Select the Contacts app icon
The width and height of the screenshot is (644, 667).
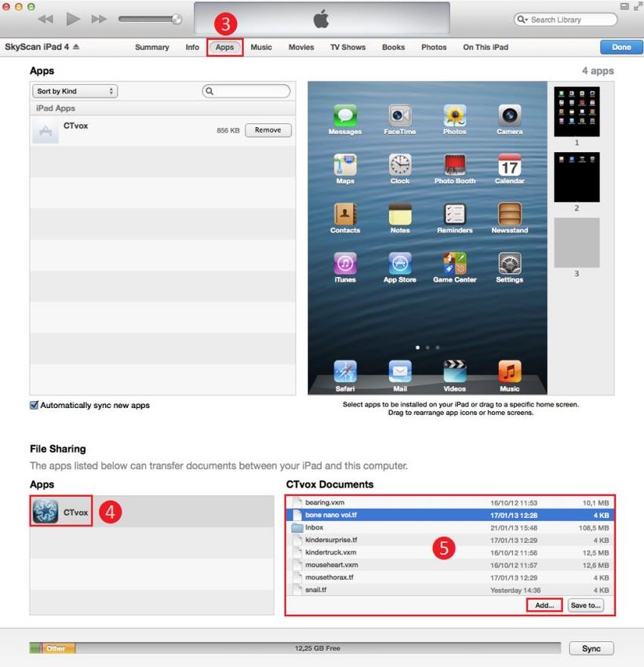click(x=345, y=214)
